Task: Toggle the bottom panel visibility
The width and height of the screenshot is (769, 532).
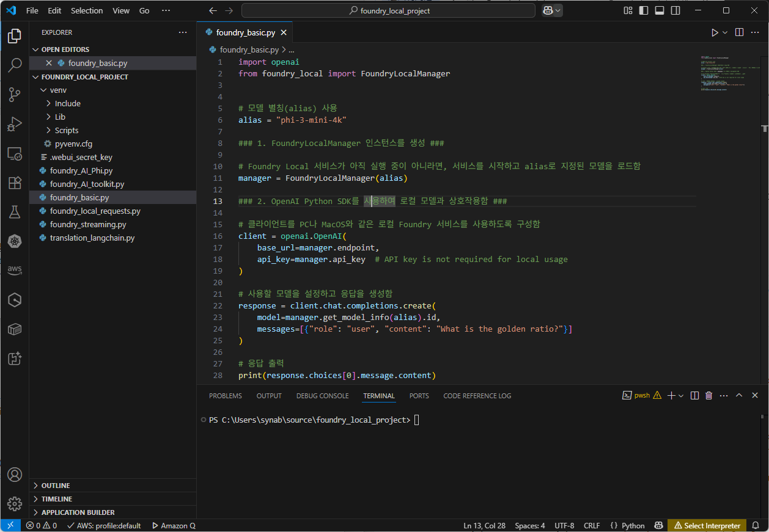Action: (660, 10)
